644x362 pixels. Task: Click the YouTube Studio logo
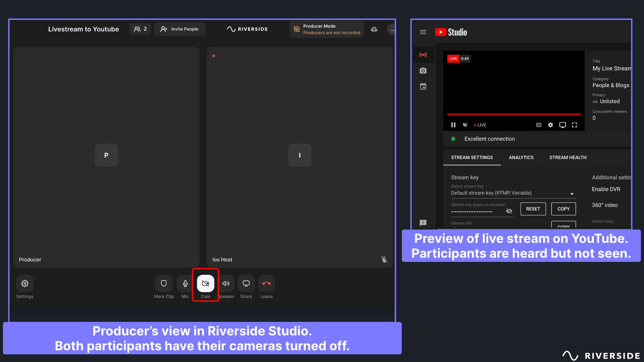tap(451, 32)
